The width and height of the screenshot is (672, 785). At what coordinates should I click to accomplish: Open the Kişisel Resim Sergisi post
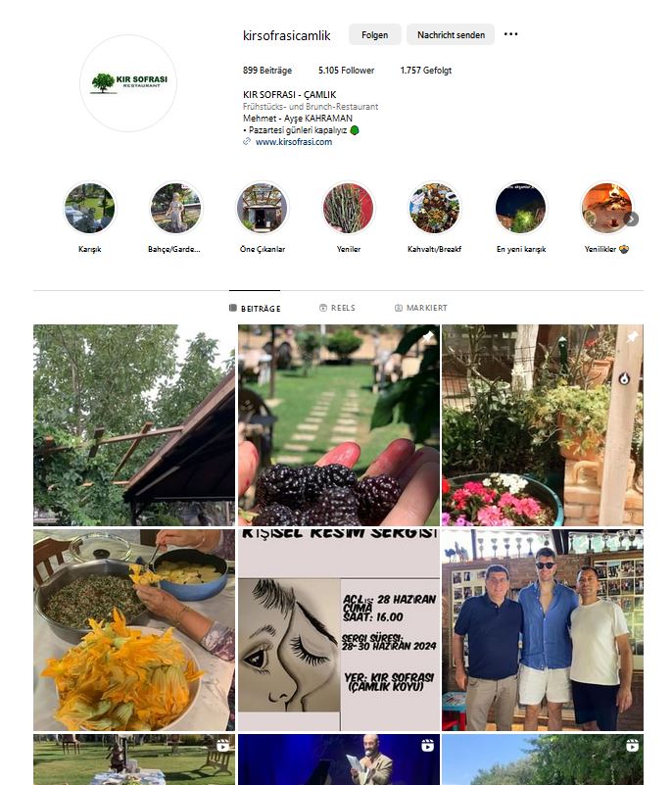[339, 630]
